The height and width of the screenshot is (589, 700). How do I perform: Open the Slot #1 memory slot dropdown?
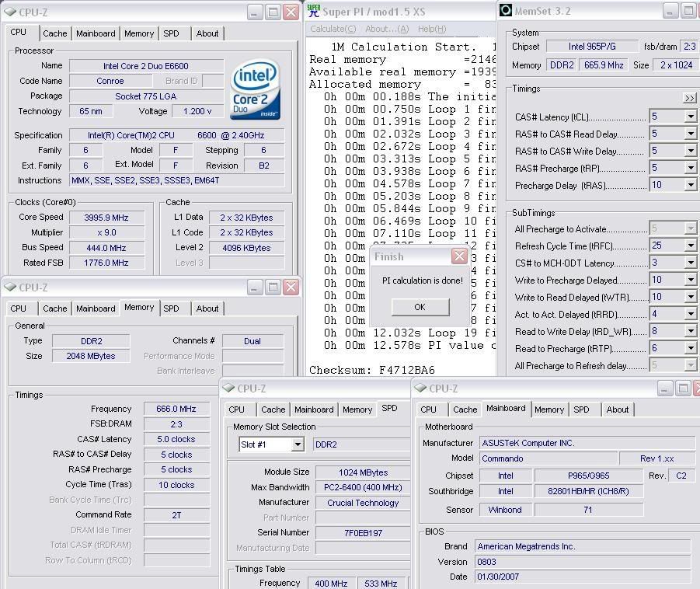pos(298,444)
